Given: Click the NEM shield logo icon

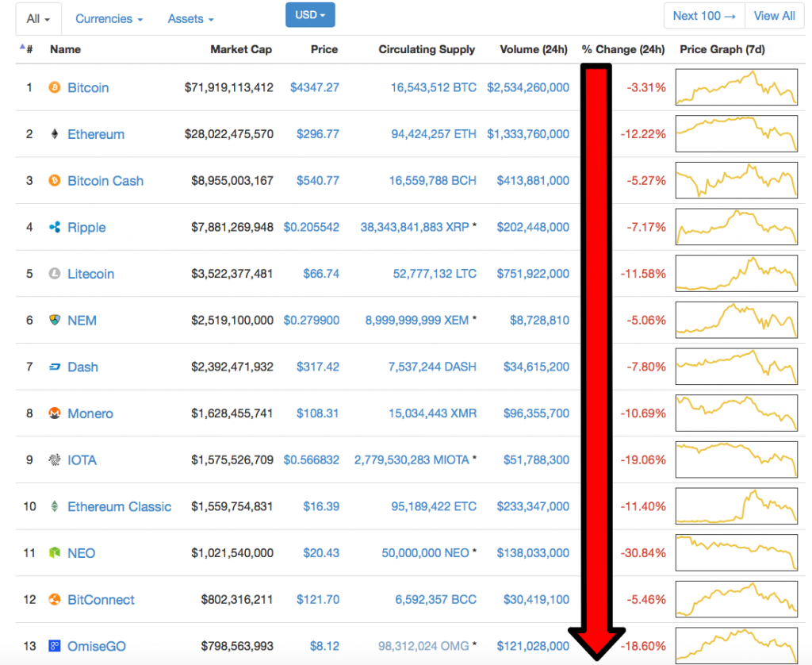Looking at the screenshot, I should 55,320.
